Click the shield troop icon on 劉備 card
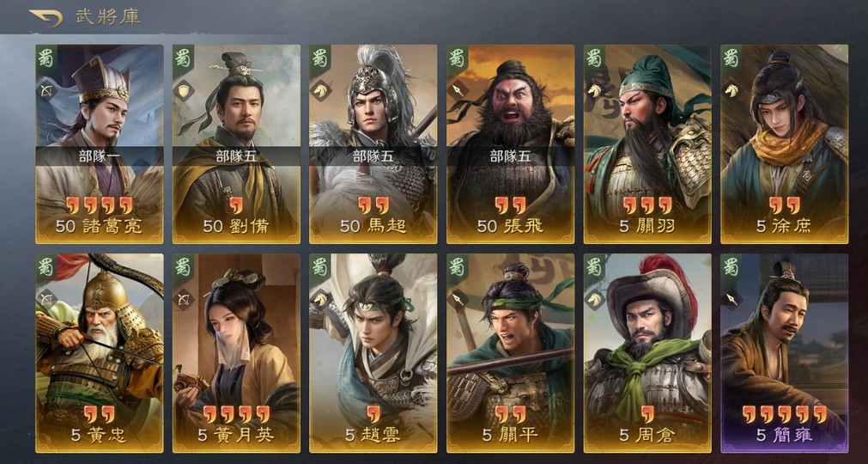This screenshot has width=868, height=464. [x=184, y=90]
